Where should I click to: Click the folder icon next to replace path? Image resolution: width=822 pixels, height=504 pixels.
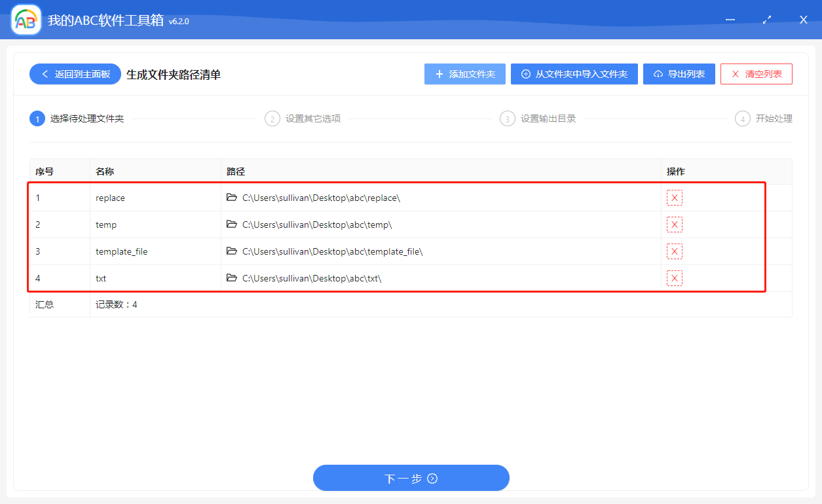232,197
